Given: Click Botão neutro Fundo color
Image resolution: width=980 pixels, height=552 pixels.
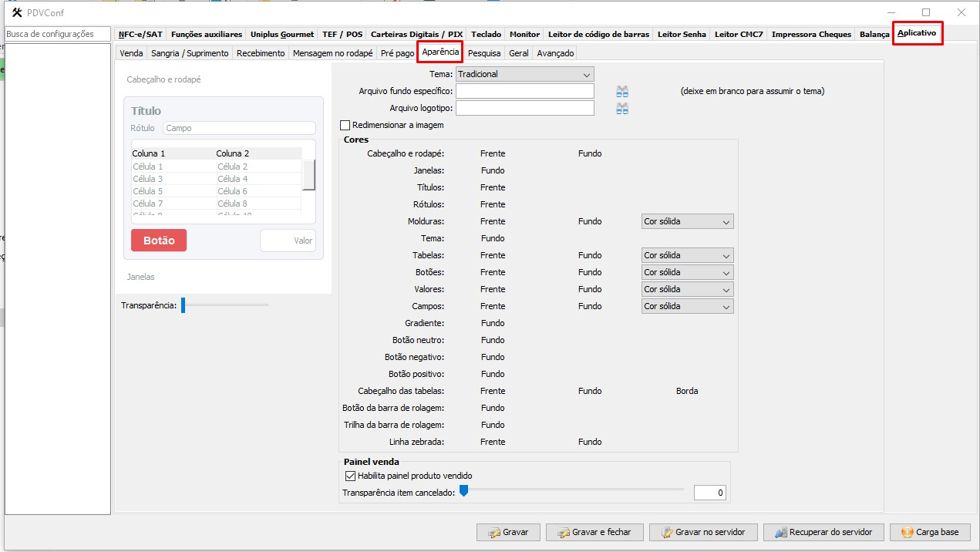Looking at the screenshot, I should click(x=493, y=340).
